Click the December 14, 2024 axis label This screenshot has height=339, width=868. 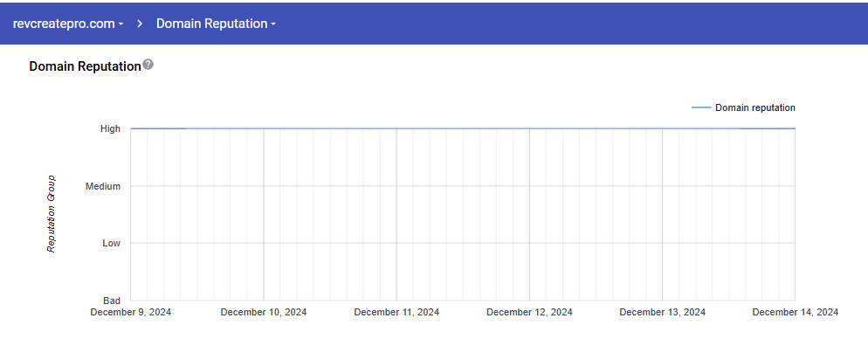[x=796, y=313]
